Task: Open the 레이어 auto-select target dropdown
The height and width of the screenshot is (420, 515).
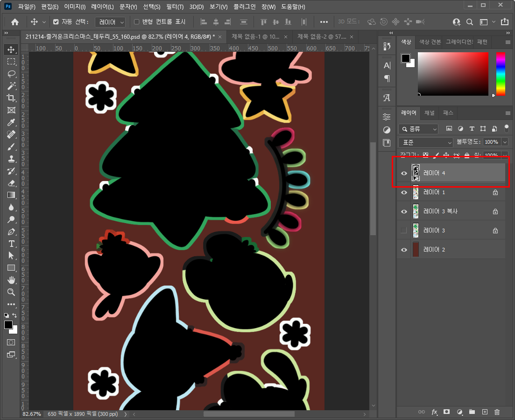Action: 110,22
